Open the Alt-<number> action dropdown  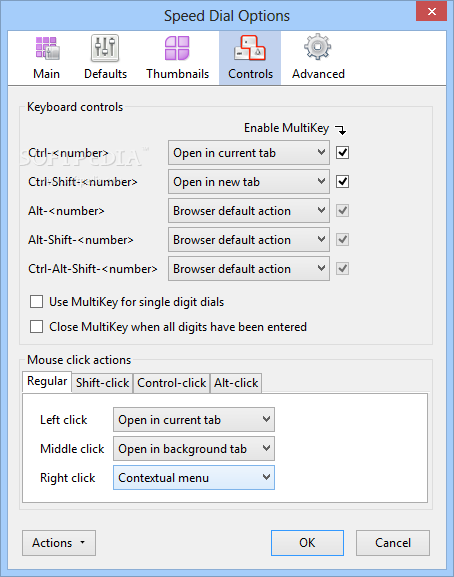249,210
